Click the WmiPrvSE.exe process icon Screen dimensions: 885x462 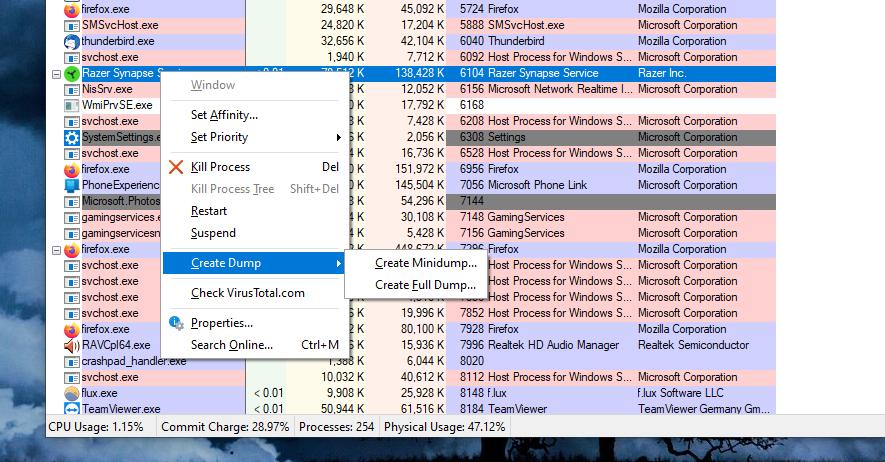[x=72, y=105]
